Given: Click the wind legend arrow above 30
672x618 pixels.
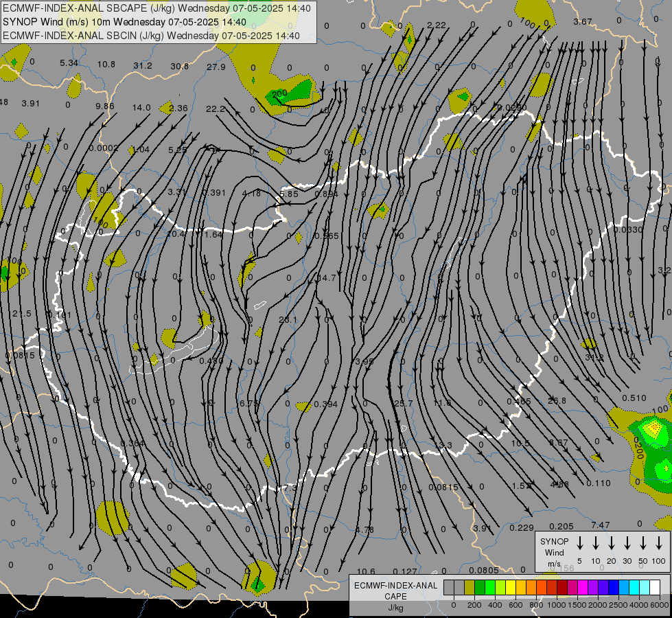Looking at the screenshot, I should click(x=627, y=543).
